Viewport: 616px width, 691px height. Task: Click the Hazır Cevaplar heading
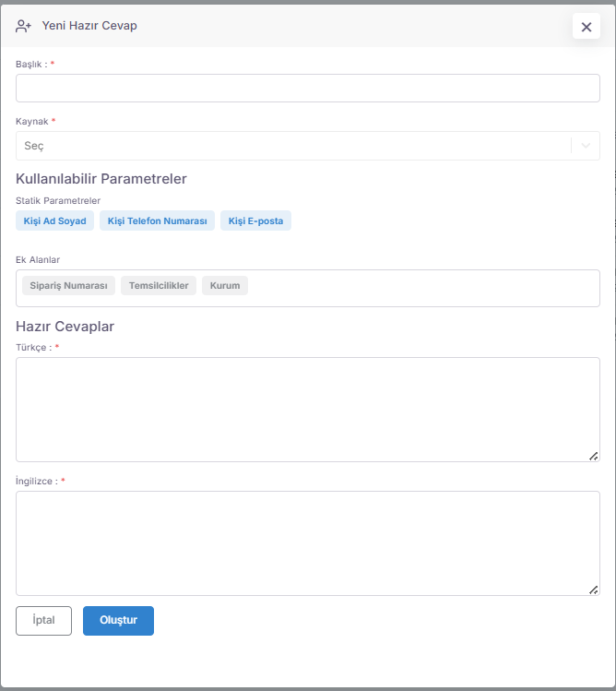coord(65,327)
